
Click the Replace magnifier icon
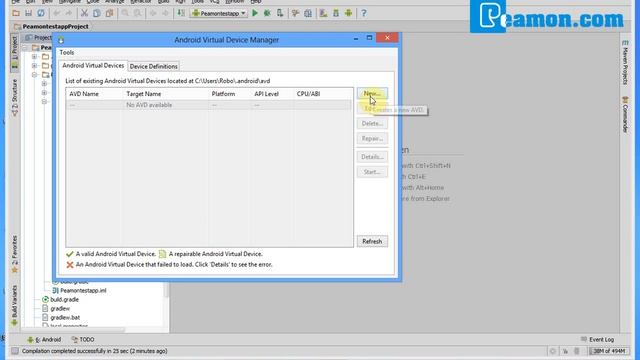click(x=138, y=13)
